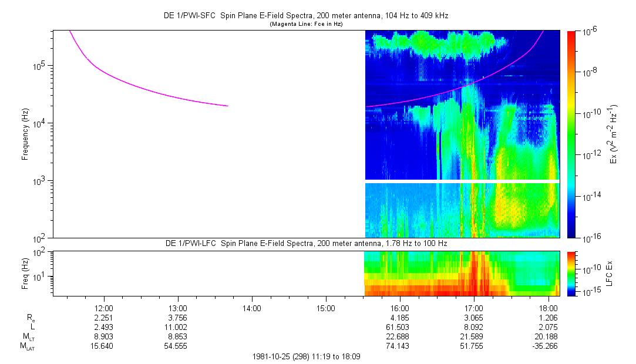
Task: Click the Frequency (Hz) y-axis label
Action: pyautogui.click(x=25, y=134)
